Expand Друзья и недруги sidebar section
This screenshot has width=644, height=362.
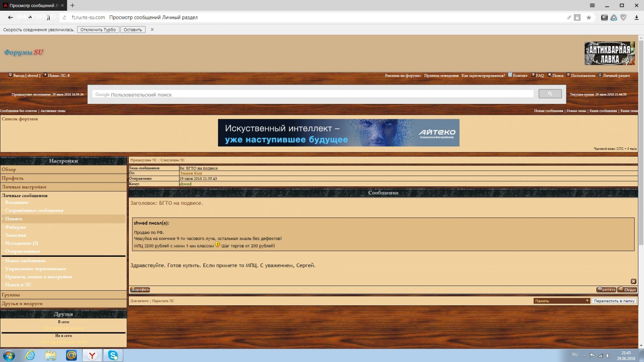[22, 304]
